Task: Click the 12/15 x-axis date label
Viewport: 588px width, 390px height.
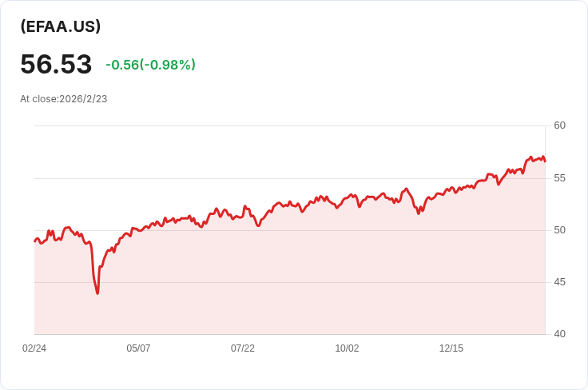Action: pos(451,348)
